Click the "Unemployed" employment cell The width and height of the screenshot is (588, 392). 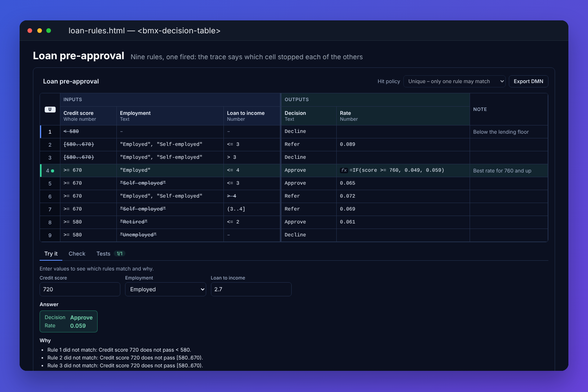coord(170,235)
